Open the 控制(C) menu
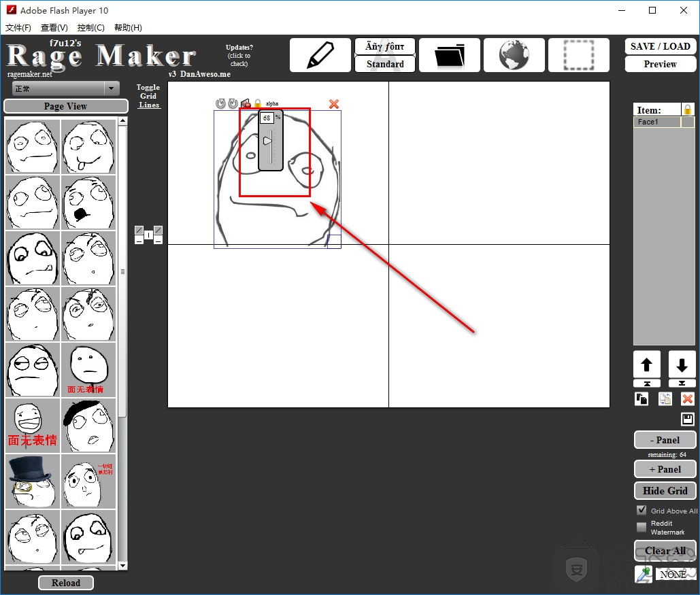 [90, 28]
